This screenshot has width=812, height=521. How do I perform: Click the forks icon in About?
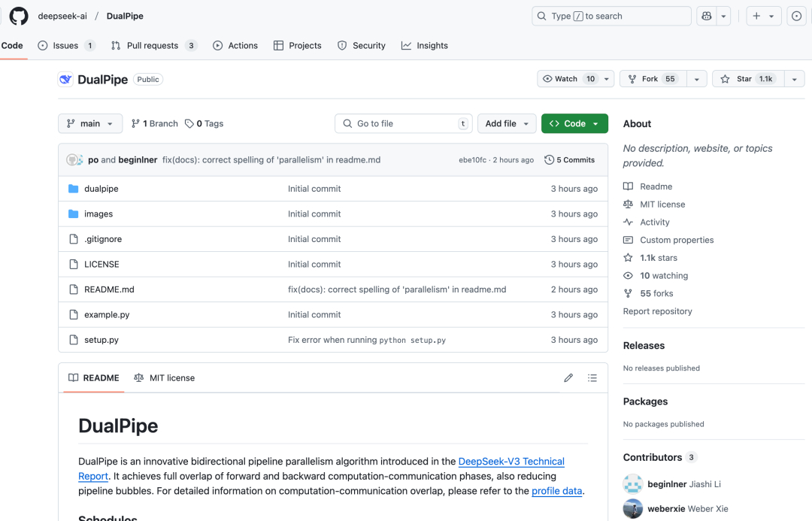coord(628,294)
